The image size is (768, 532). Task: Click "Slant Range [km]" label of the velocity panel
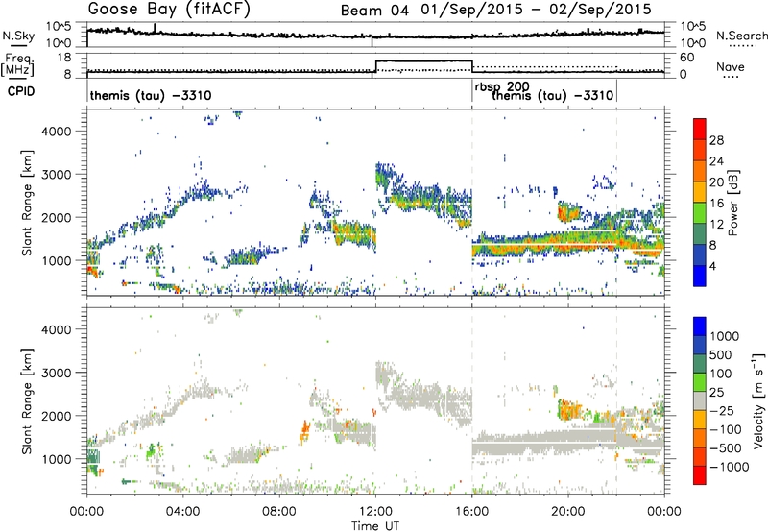27,400
